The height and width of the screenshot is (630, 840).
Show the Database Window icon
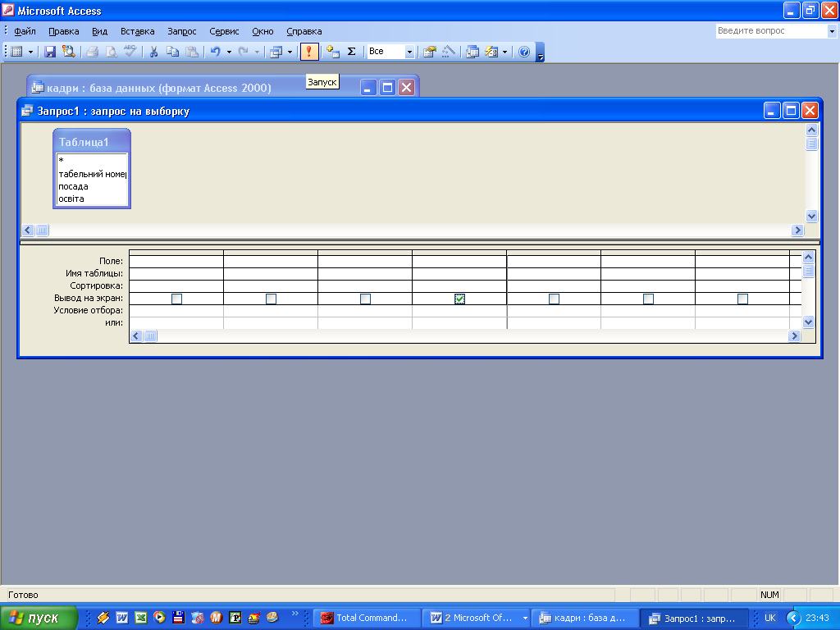click(x=472, y=52)
